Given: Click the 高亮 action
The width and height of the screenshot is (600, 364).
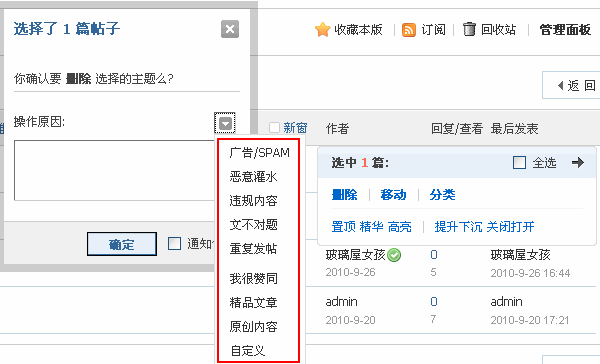Looking at the screenshot, I should 399,227.
